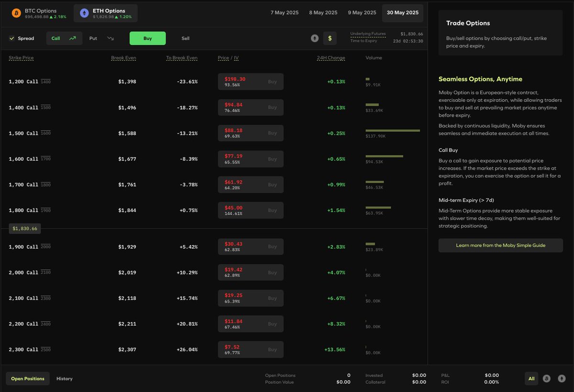Filter positions by Ethereum icon
574x392 pixels.
[562, 379]
